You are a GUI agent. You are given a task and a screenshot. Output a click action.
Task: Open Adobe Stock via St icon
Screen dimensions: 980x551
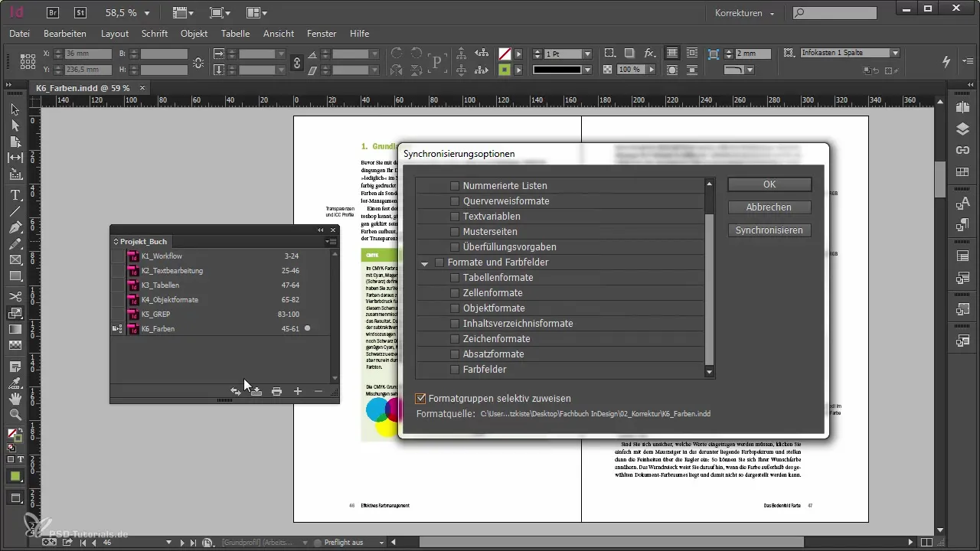80,12
